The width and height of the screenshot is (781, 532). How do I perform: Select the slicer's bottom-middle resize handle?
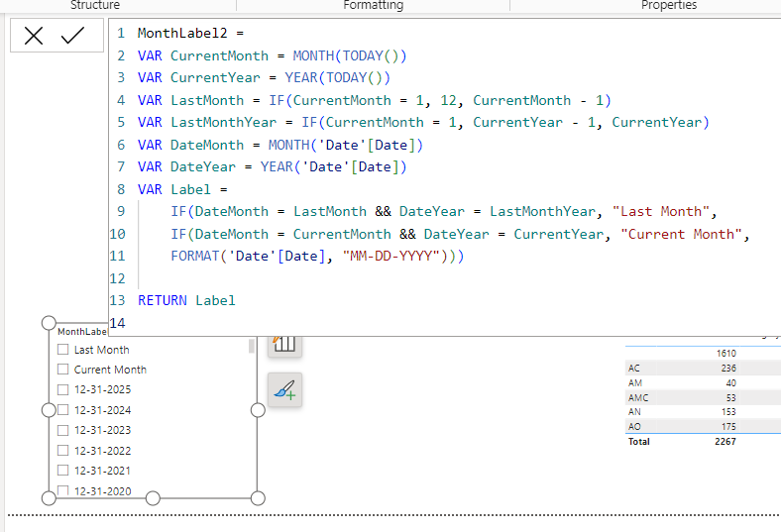pos(153,498)
